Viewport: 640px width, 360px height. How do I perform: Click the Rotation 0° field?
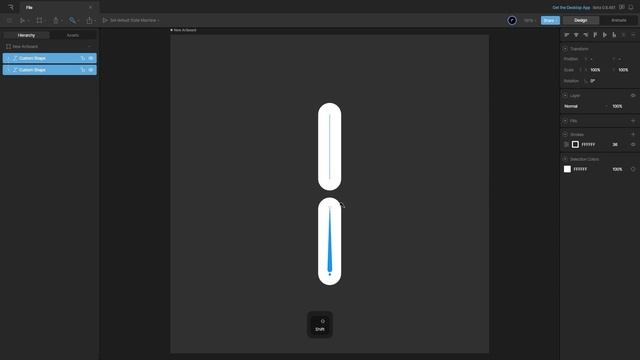(x=593, y=81)
